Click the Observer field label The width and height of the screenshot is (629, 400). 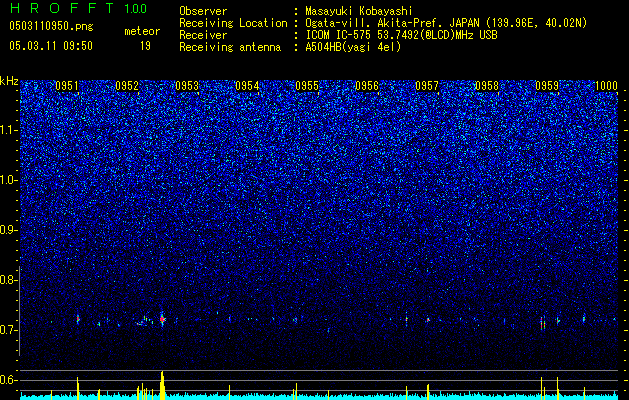[x=203, y=11]
